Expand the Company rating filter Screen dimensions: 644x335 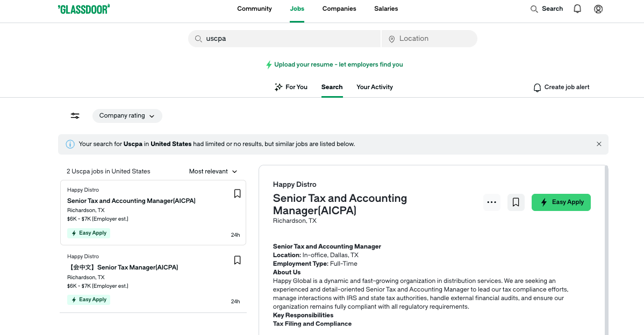coord(127,116)
